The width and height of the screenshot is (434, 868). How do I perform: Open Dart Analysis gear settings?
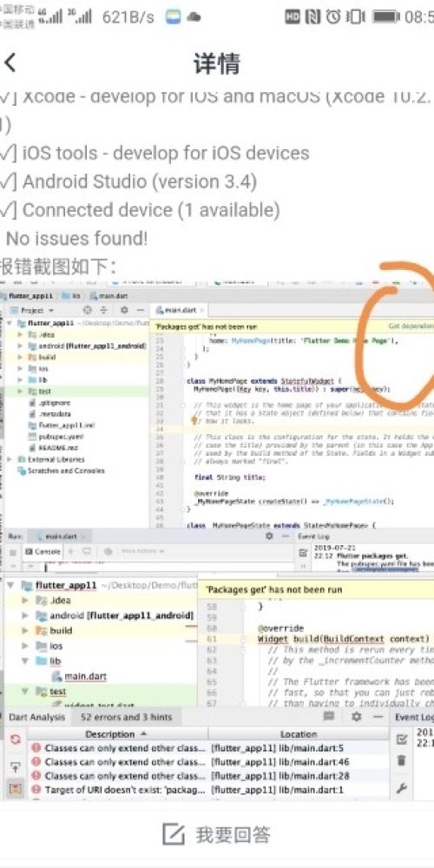pyautogui.click(x=357, y=717)
